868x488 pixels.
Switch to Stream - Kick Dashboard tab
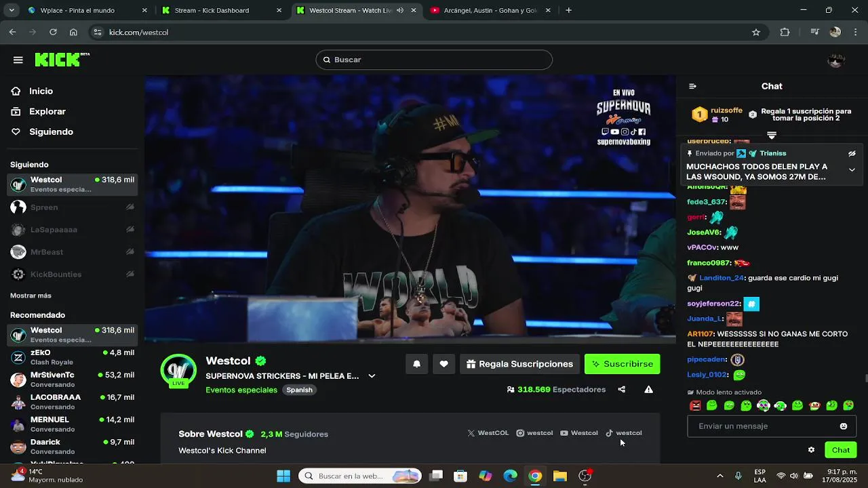click(222, 10)
